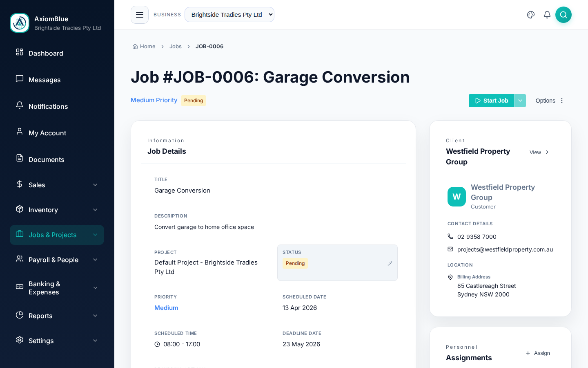
Task: Click the location pin next to Billing Address
Action: [x=450, y=277]
